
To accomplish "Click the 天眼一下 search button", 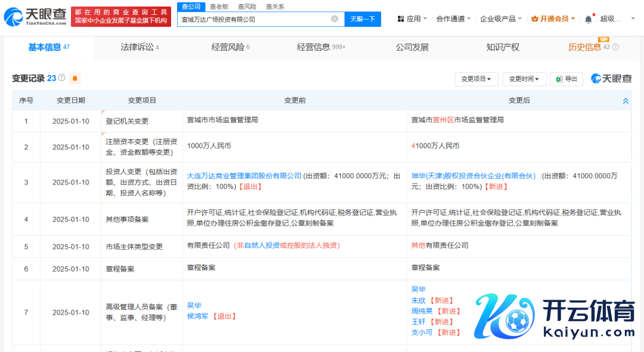I will 362,19.
